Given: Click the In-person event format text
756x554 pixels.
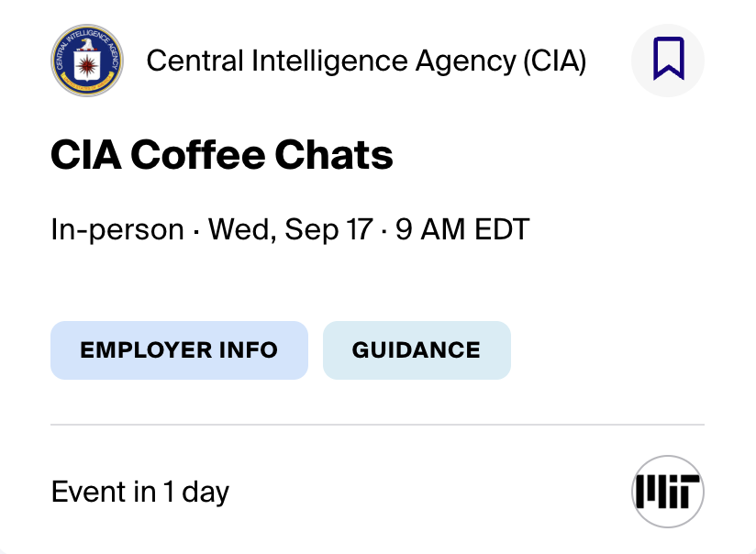Looking at the screenshot, I should [x=117, y=229].
